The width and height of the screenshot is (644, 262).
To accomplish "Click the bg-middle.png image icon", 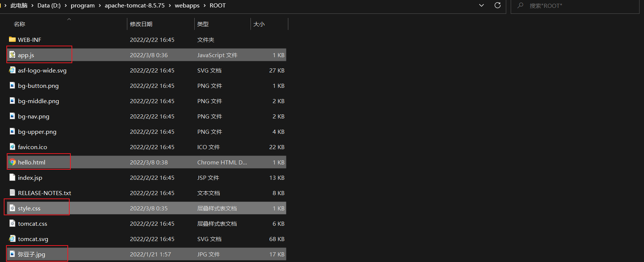I will click(x=12, y=101).
